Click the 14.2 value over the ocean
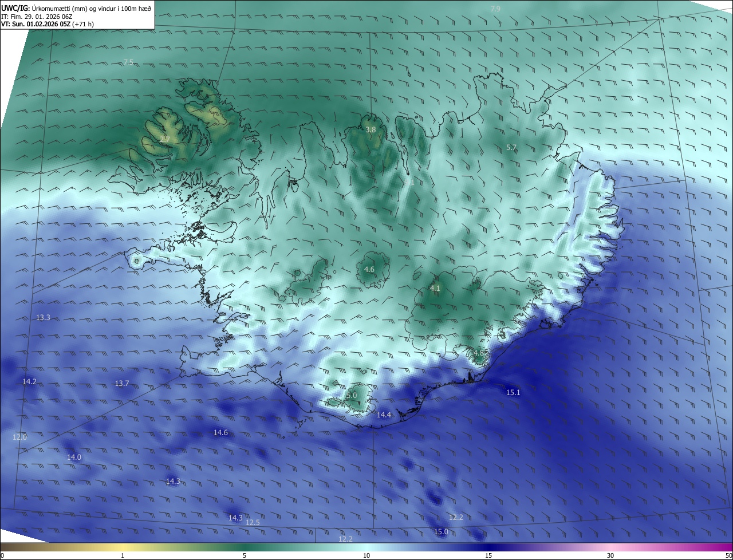This screenshot has width=733, height=560. pos(29,381)
